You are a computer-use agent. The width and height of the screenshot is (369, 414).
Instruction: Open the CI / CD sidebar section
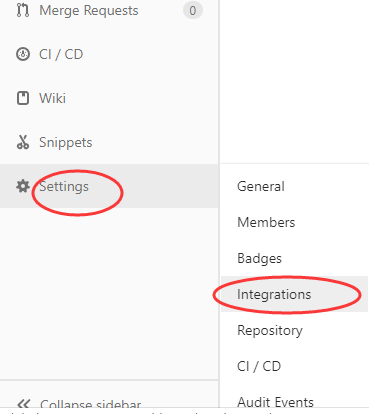click(x=61, y=54)
